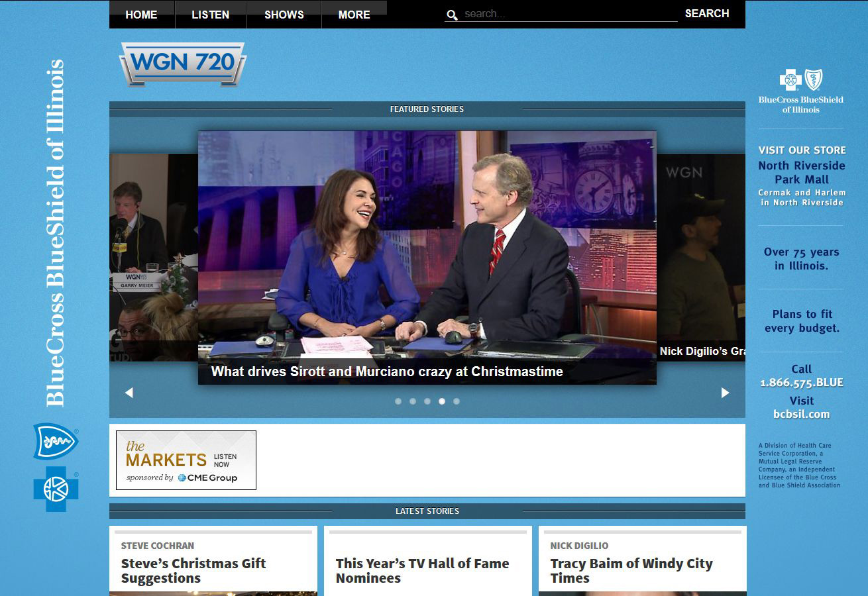Click 'Over 75 years in Illinois.' text

pyautogui.click(x=801, y=259)
